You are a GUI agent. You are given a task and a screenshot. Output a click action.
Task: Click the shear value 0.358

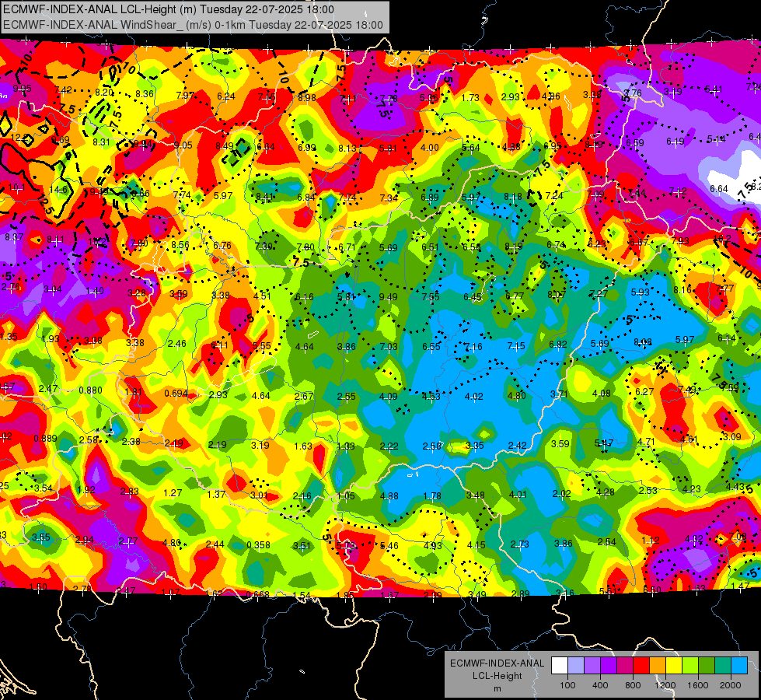coord(258,545)
